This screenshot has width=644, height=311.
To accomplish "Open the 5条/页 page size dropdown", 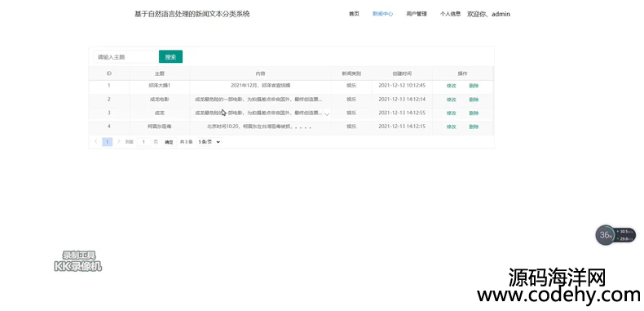I will coord(209,141).
